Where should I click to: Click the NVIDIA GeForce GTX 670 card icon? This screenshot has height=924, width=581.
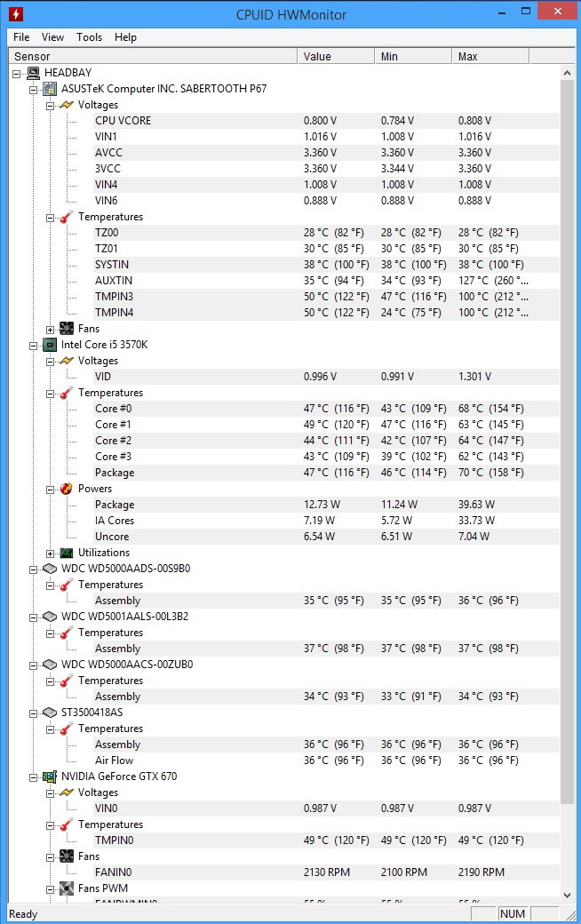50,777
